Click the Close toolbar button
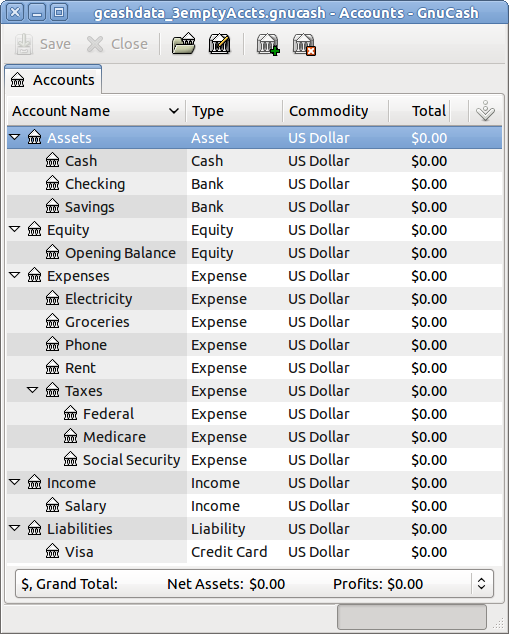The width and height of the screenshot is (509, 634). coord(117,44)
